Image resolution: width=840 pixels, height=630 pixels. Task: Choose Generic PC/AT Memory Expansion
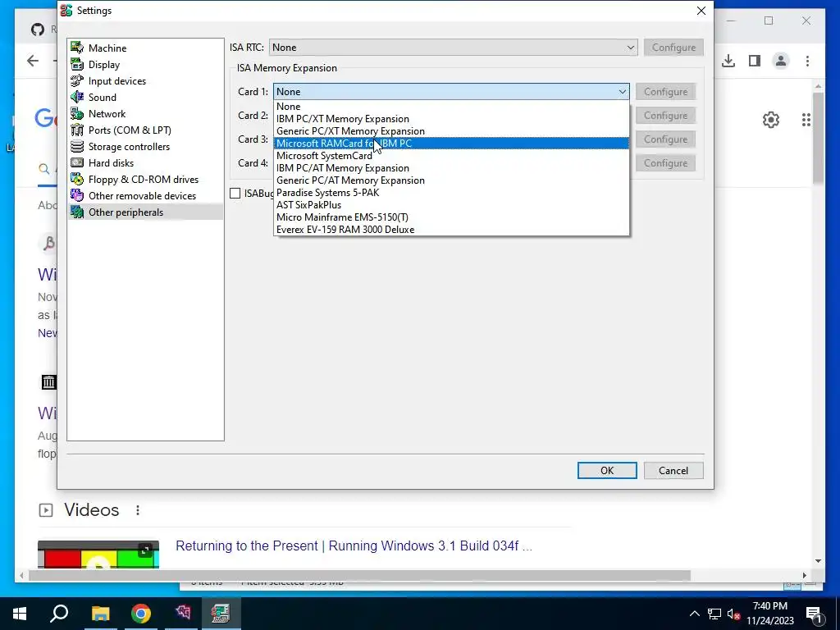tap(452, 180)
